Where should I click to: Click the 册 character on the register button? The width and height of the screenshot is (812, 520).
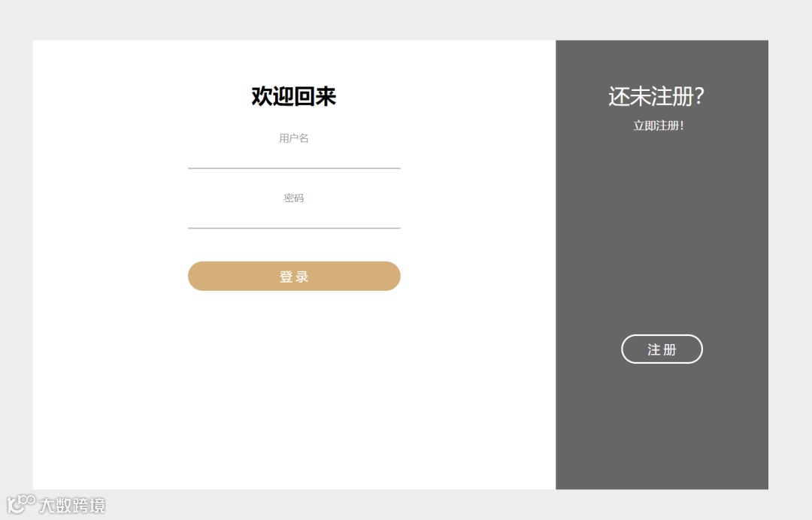pos(670,349)
